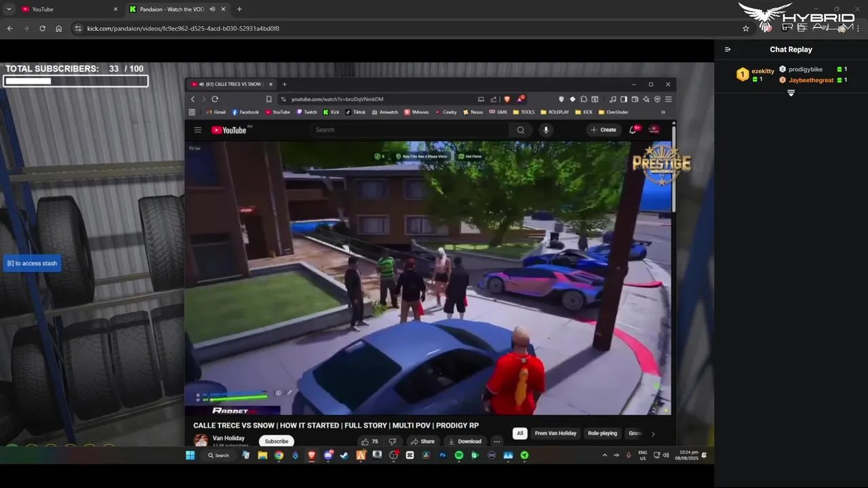868x488 pixels.
Task: Open the inner browser apps grid icon
Action: [192, 112]
